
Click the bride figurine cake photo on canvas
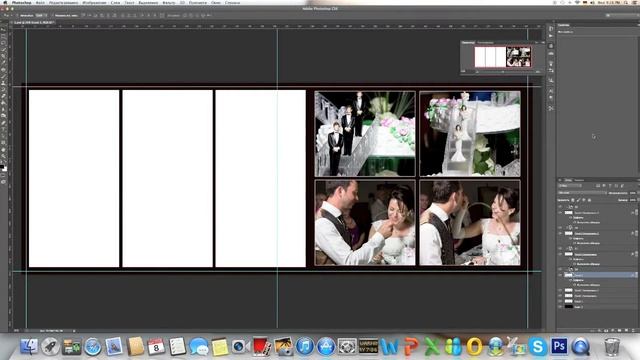470,133
